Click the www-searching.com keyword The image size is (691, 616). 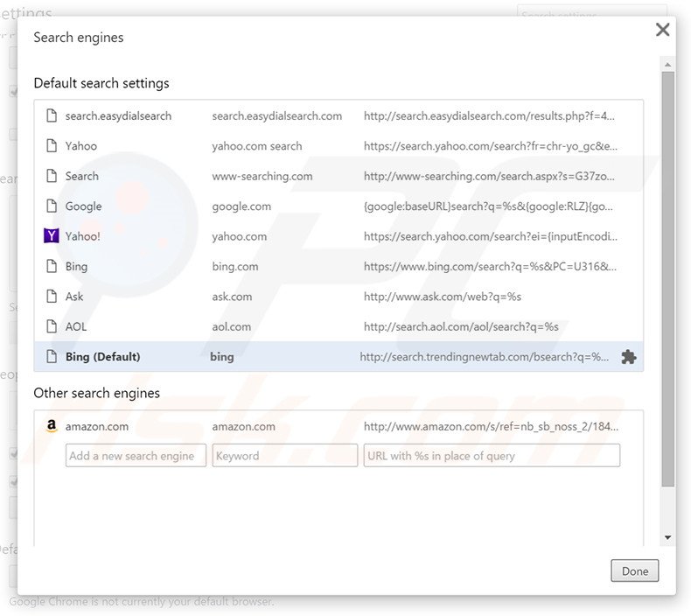tap(262, 176)
